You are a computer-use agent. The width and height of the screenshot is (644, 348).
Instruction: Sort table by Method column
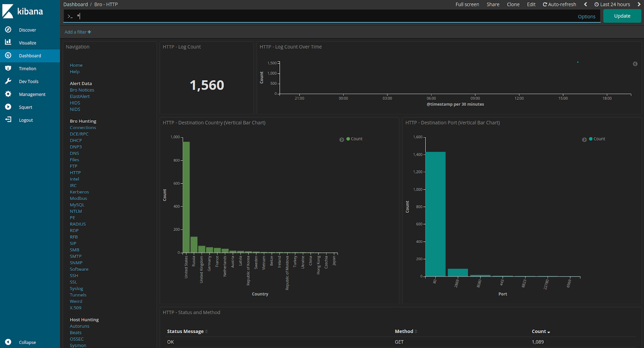pyautogui.click(x=406, y=332)
